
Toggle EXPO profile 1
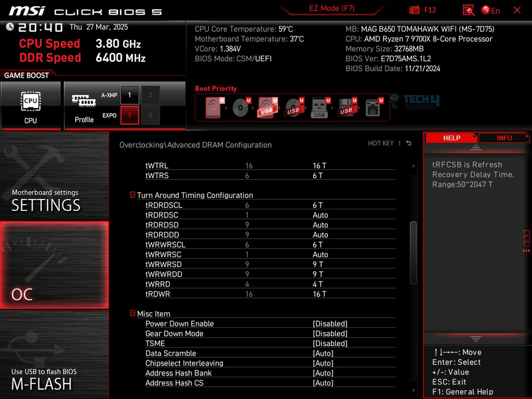coord(129,115)
